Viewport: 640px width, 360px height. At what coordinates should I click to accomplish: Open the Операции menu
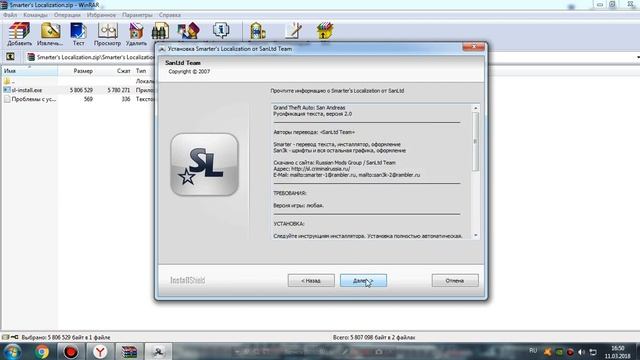(x=67, y=15)
